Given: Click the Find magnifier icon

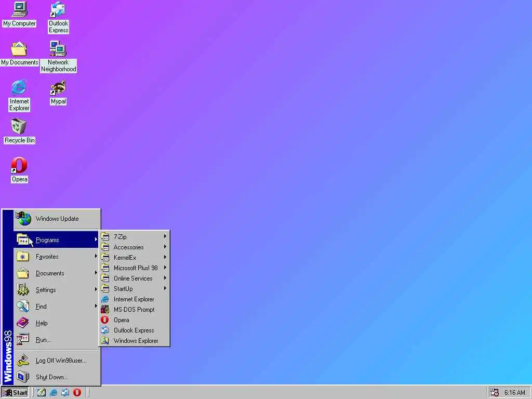Looking at the screenshot, I should click(23, 307).
